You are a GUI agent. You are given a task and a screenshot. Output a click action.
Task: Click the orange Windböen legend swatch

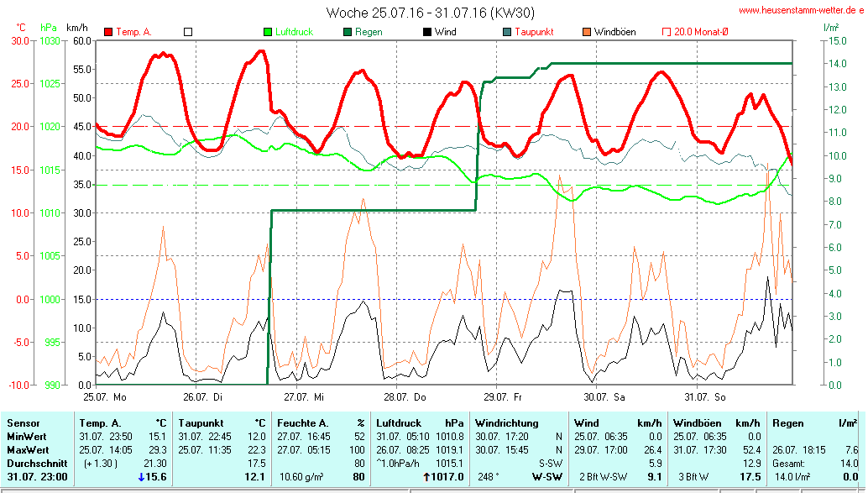pyautogui.click(x=587, y=32)
